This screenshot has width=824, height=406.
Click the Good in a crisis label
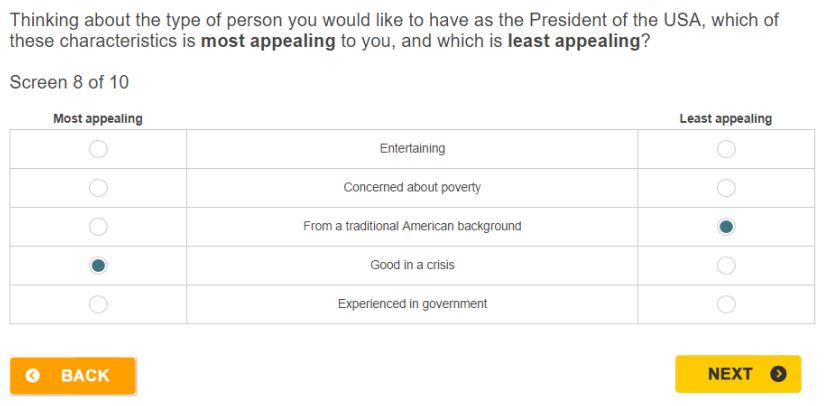tap(412, 265)
